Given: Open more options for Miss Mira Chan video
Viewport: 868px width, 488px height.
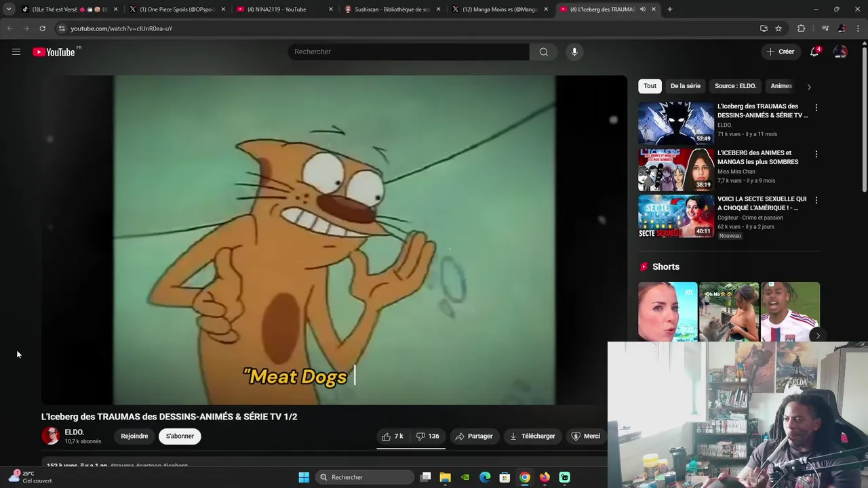Looking at the screenshot, I should [x=816, y=155].
